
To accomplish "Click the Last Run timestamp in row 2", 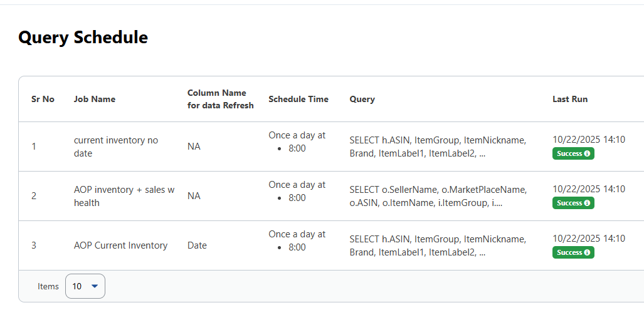I will (588, 189).
